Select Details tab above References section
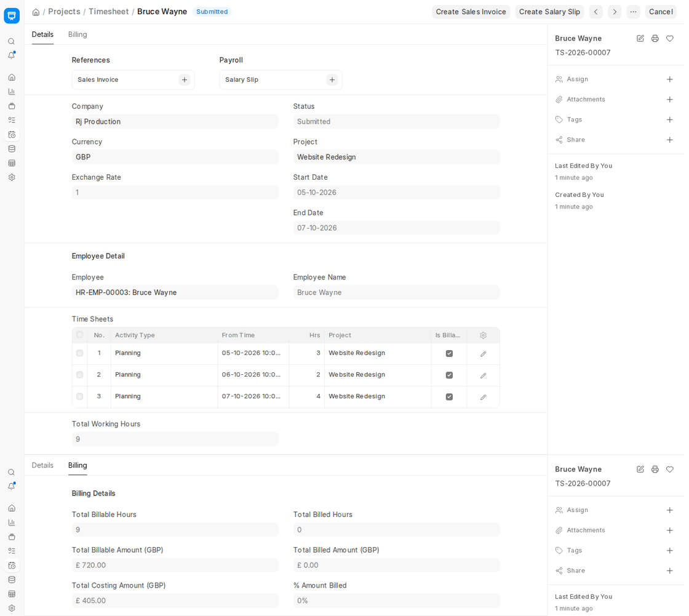This screenshot has height=616, width=689. click(42, 34)
